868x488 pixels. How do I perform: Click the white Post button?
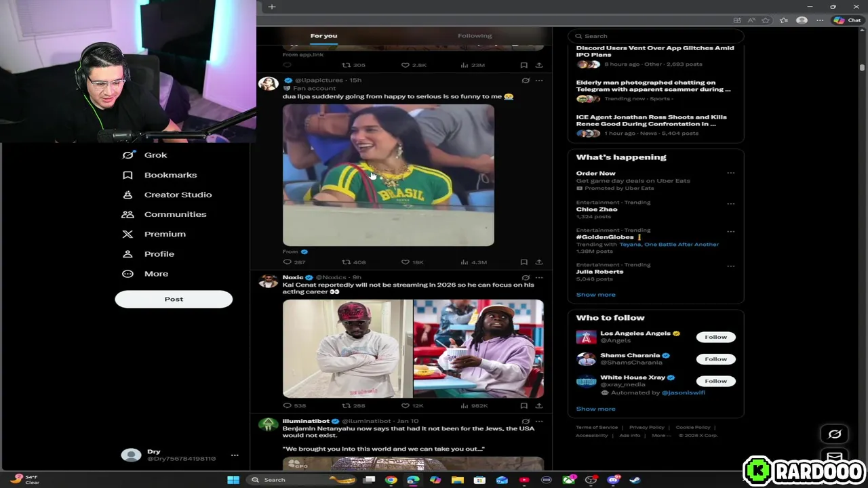coord(174,299)
